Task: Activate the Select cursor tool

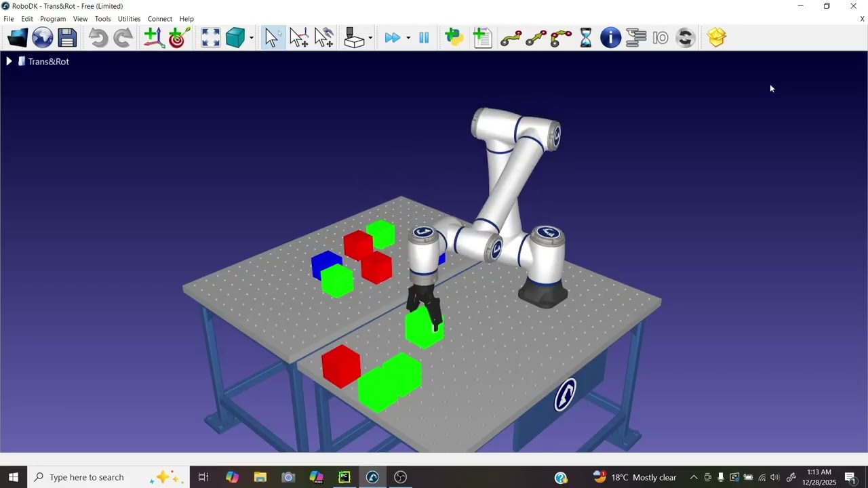Action: [273, 38]
